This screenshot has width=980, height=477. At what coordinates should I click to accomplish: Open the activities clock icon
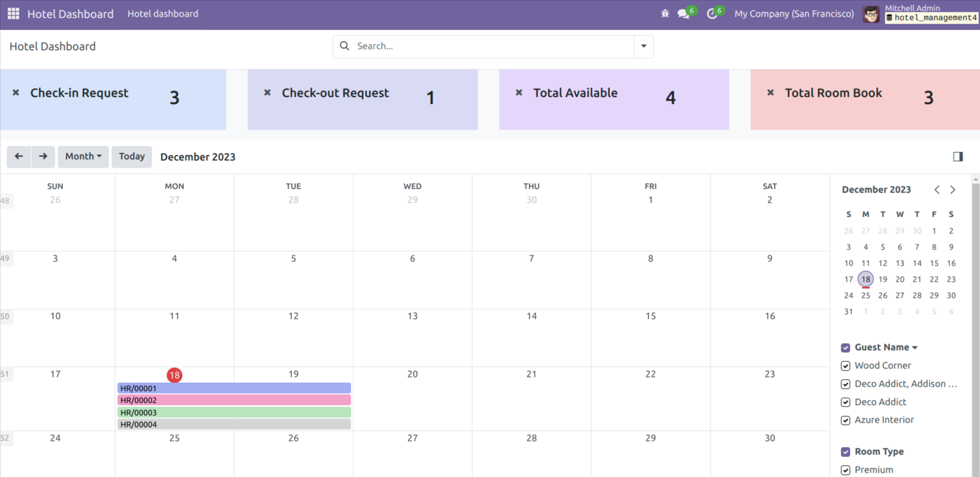point(712,14)
